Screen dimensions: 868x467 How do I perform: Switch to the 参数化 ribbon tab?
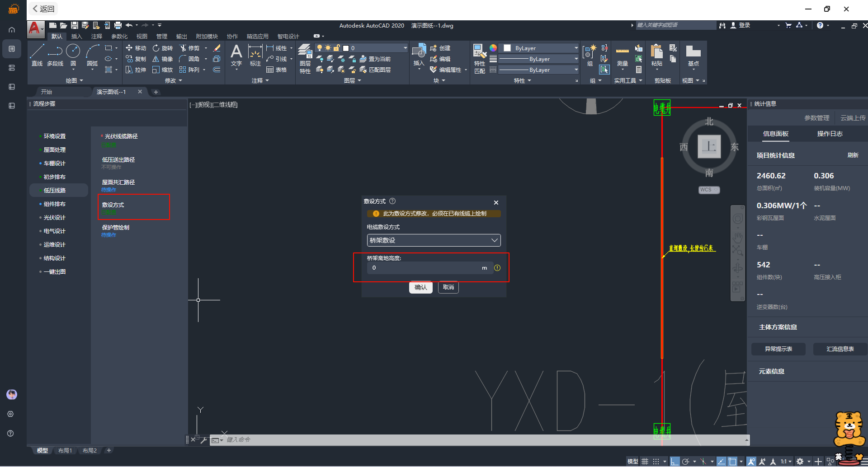point(119,36)
